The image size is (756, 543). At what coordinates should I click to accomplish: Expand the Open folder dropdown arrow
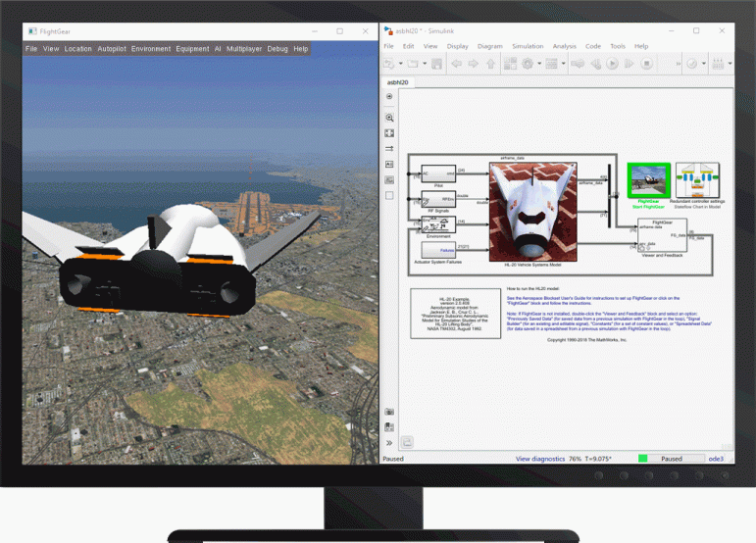click(425, 64)
